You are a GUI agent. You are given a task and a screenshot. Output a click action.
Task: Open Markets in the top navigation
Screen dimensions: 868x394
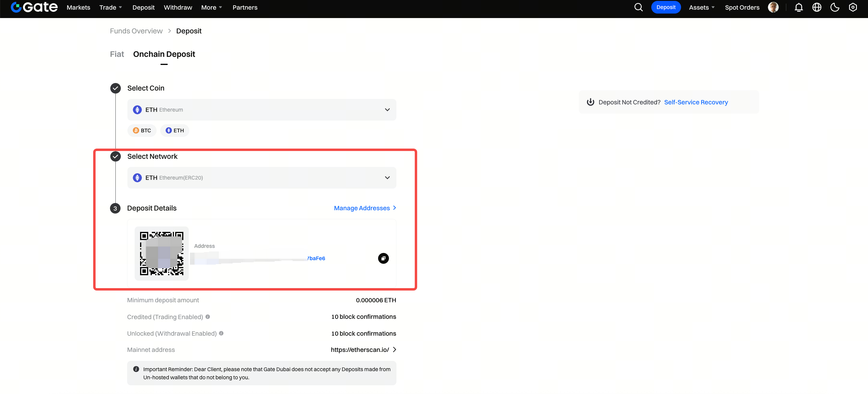(x=78, y=8)
